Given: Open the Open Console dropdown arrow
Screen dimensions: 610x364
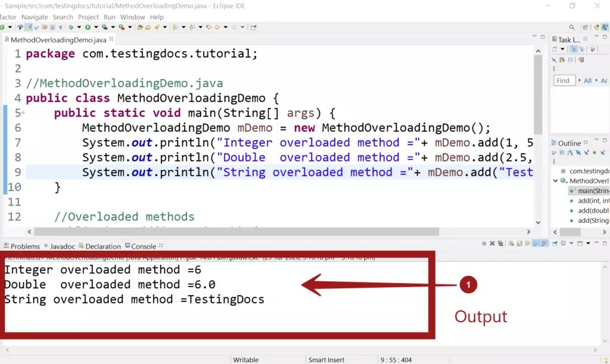Looking at the screenshot, I should [588, 244].
